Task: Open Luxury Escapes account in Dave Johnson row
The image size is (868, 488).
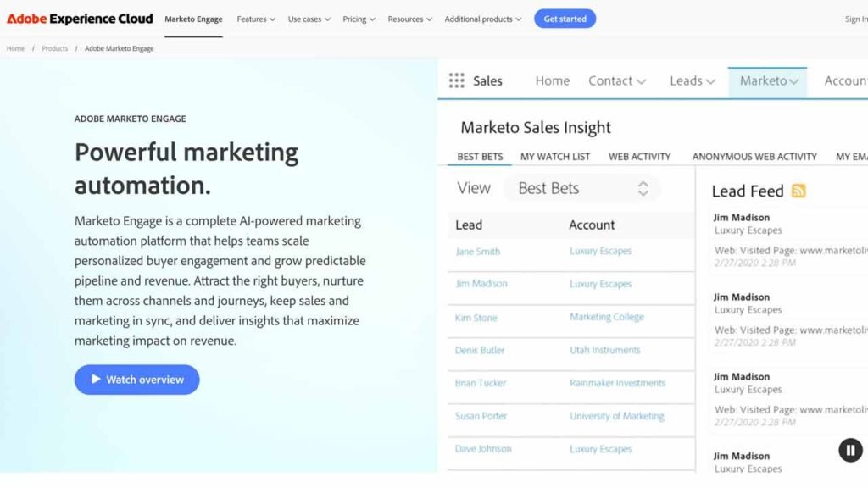Action: 601,449
